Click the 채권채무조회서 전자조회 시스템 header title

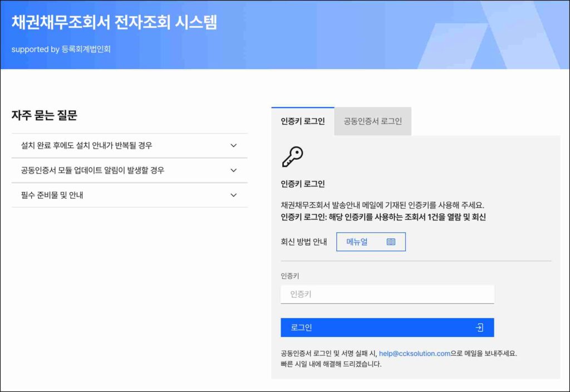[x=114, y=22]
